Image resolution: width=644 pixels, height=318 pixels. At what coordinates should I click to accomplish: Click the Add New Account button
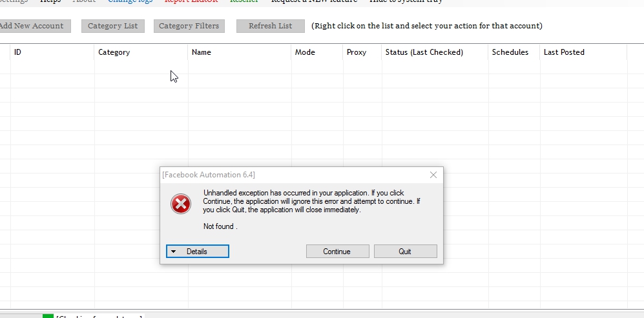[x=34, y=26]
